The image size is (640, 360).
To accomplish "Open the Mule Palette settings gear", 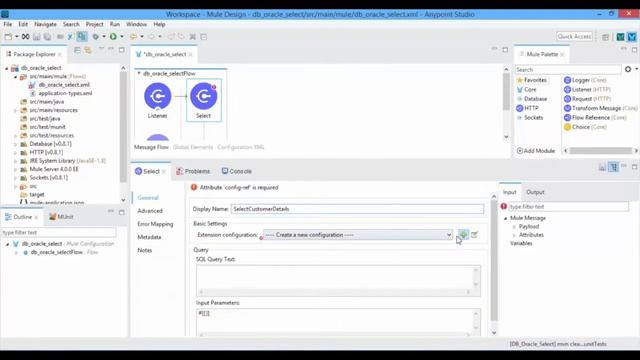I will [628, 69].
